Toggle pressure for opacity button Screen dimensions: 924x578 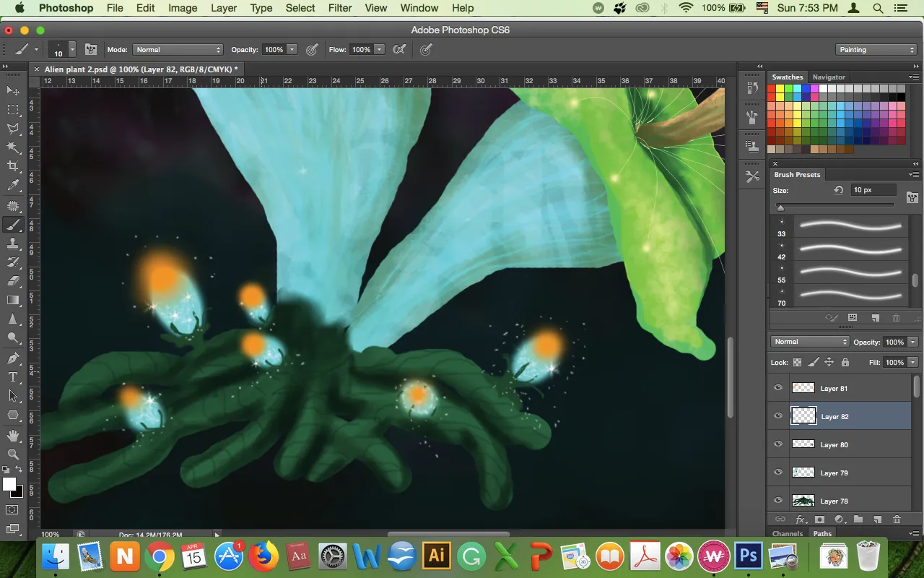pyautogui.click(x=312, y=50)
